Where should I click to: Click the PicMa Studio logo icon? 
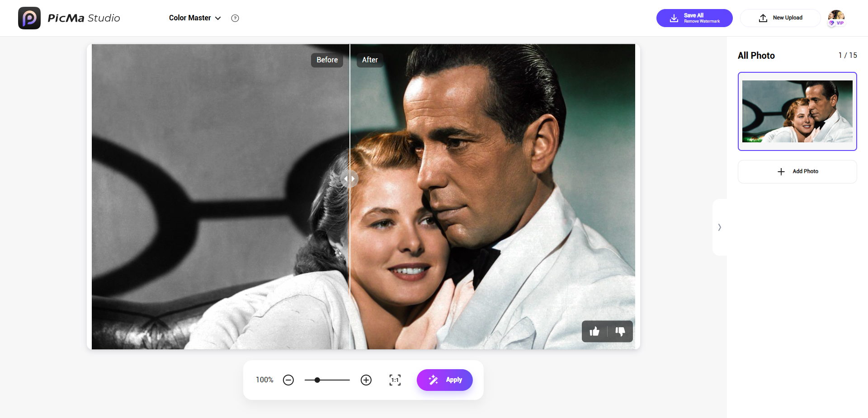pyautogui.click(x=29, y=18)
